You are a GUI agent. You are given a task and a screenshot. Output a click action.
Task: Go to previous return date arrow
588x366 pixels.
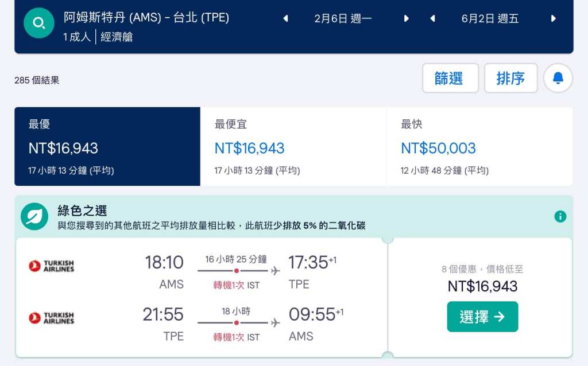432,18
